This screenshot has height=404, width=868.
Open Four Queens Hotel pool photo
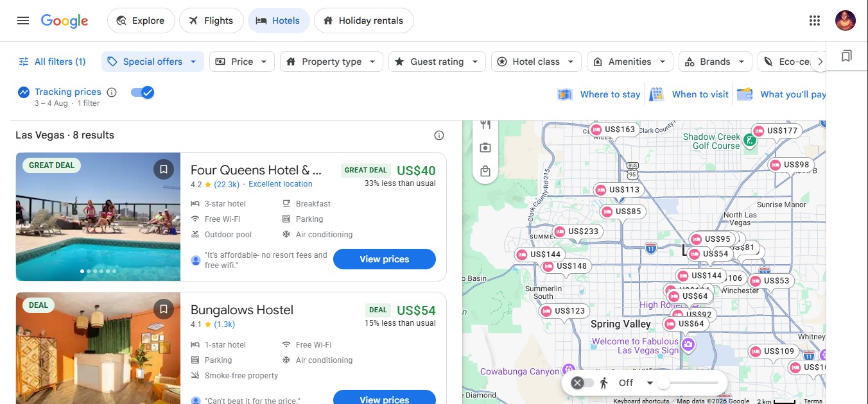(98, 217)
